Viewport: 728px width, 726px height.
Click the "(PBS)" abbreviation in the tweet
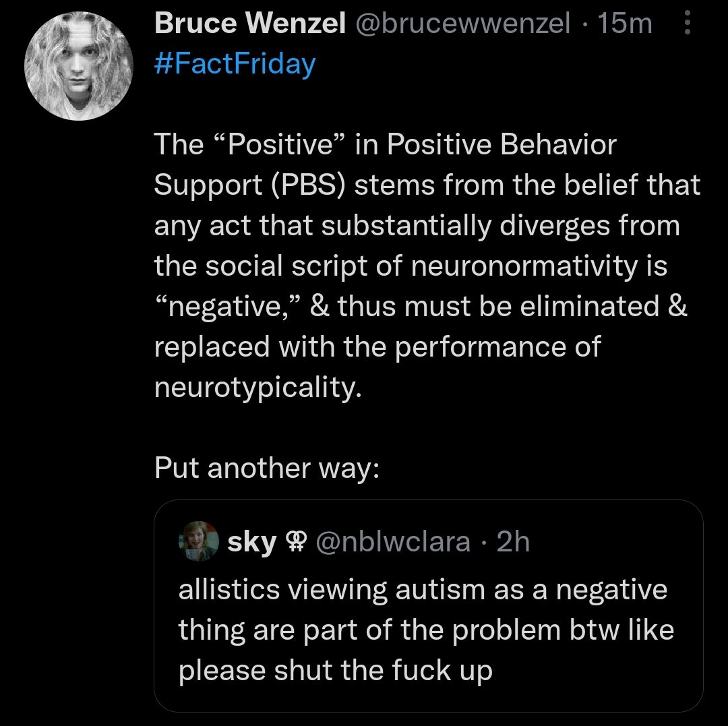(309, 185)
